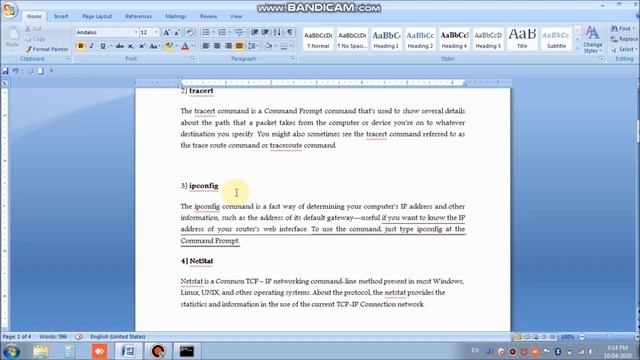Click the New document quick access icon
The image size is (640, 360).
tap(40, 71)
